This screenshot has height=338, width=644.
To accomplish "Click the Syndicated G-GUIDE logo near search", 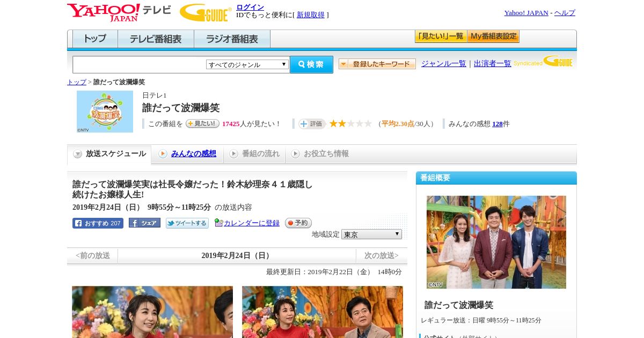I will click(x=543, y=61).
